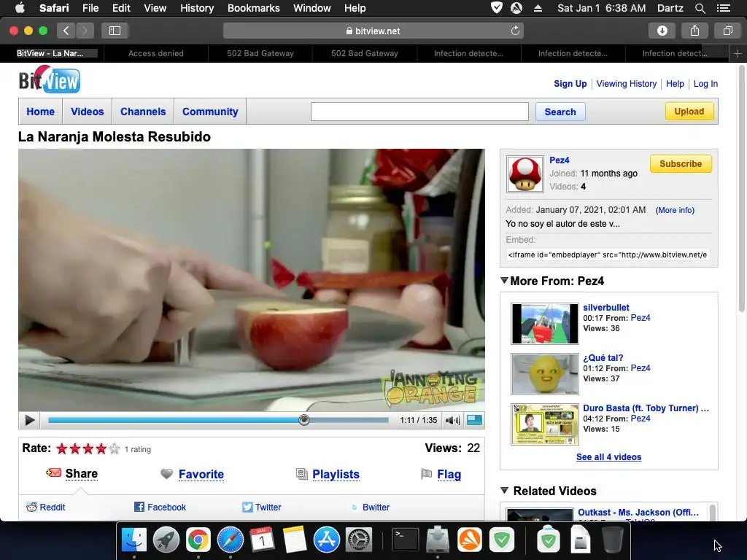Switch to the first 502 Bad Gateway tab
This screenshot has height=560, width=747.
[x=260, y=53]
